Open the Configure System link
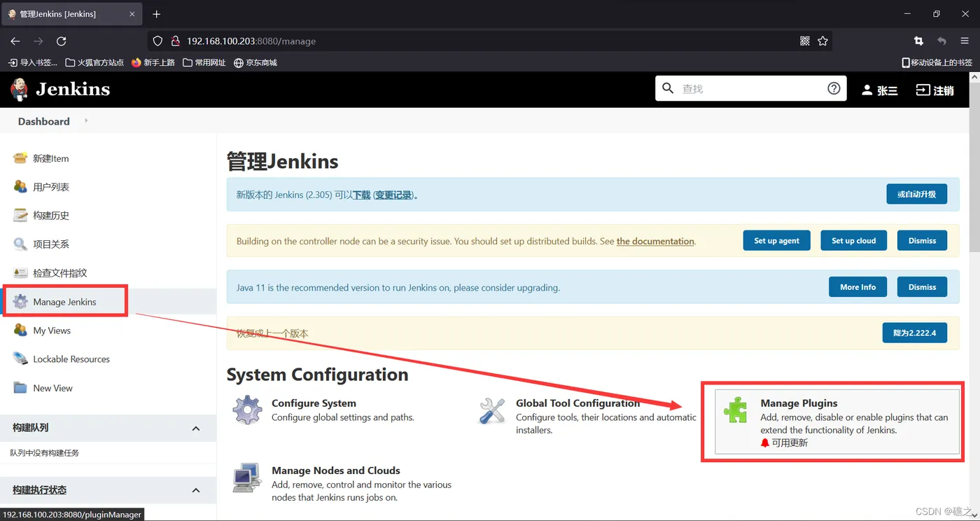The width and height of the screenshot is (980, 521). 314,403
